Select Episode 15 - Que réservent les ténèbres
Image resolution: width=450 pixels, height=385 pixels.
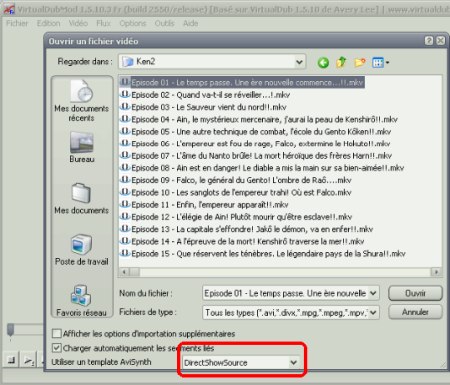(x=263, y=254)
